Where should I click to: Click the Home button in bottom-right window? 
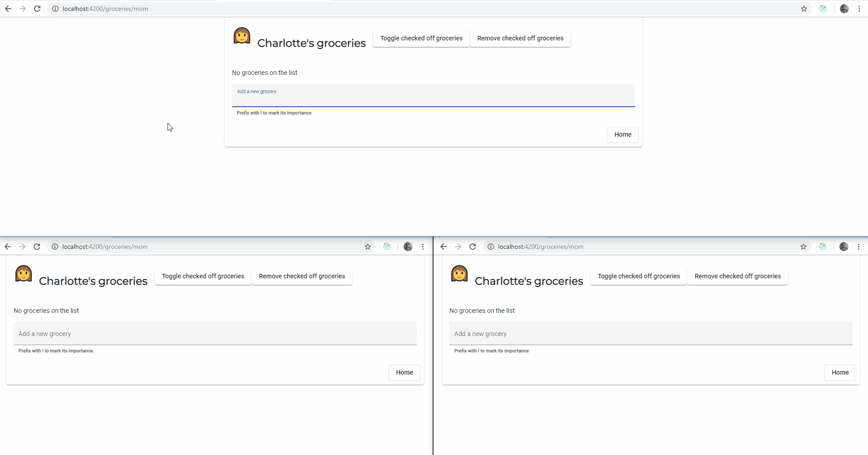[x=840, y=372]
